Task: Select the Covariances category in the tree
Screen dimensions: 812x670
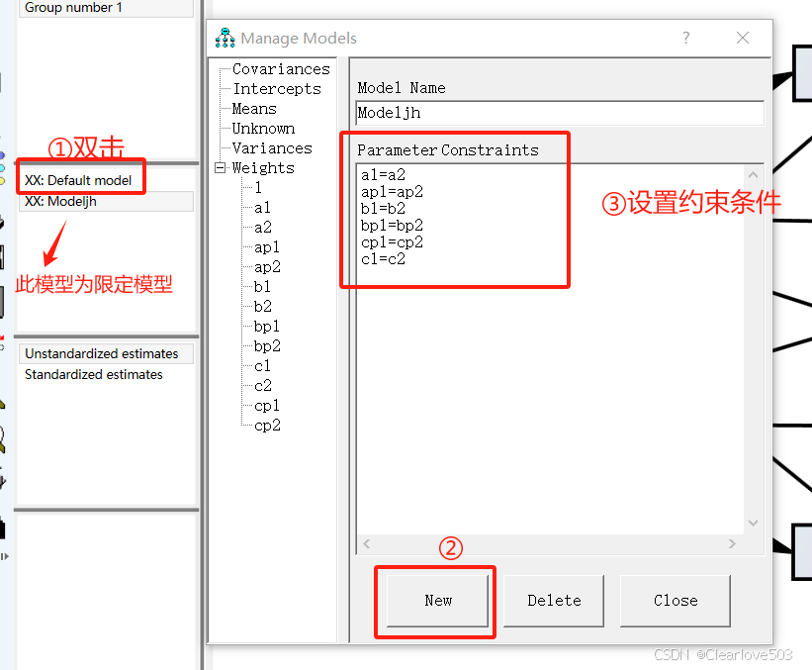Action: [x=280, y=68]
